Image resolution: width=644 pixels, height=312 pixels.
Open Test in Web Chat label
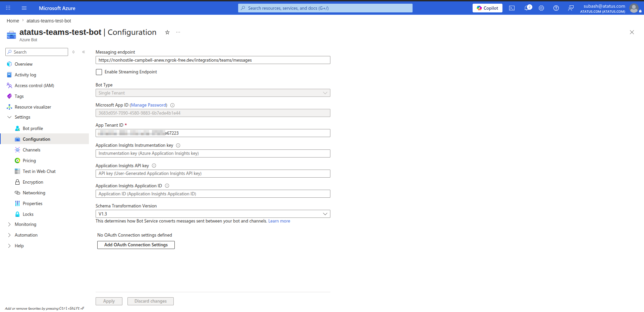pos(39,171)
